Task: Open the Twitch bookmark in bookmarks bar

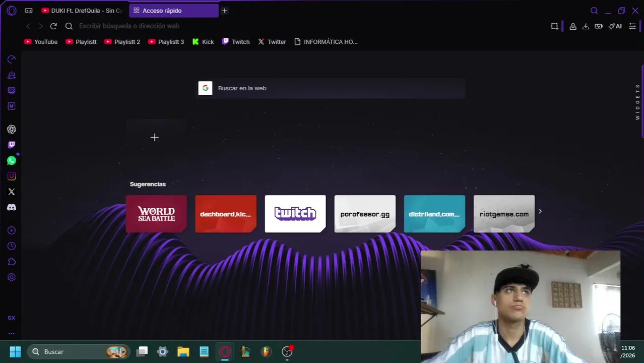Action: (x=236, y=42)
